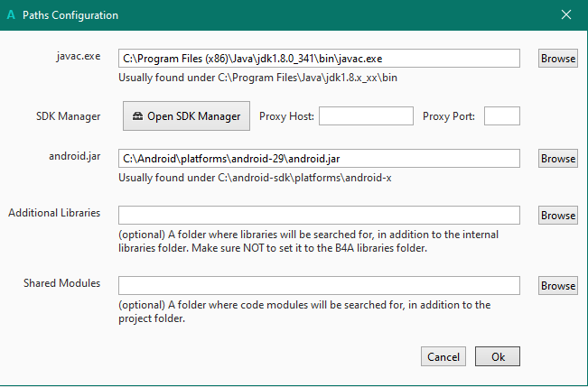Screen dimensions: 588x387
Task: Browse for the android.jar file
Action: click(558, 158)
